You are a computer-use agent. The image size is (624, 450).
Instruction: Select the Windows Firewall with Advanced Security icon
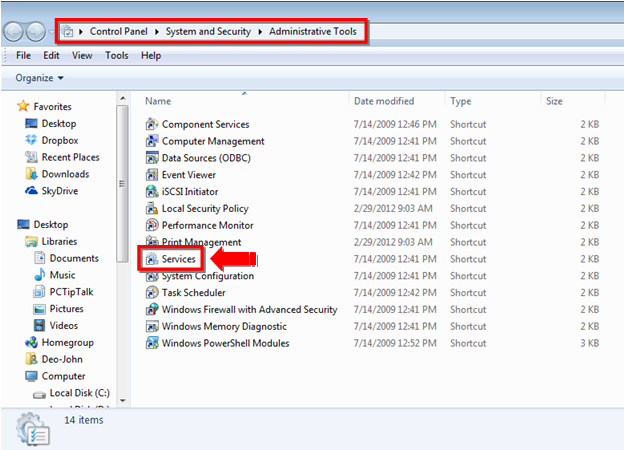click(152, 310)
